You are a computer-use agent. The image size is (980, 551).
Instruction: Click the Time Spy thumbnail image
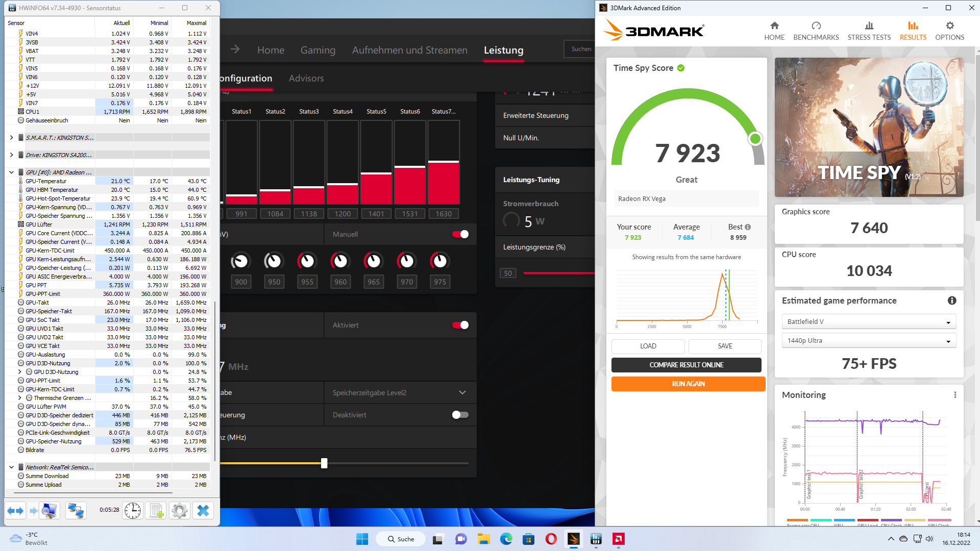point(869,127)
